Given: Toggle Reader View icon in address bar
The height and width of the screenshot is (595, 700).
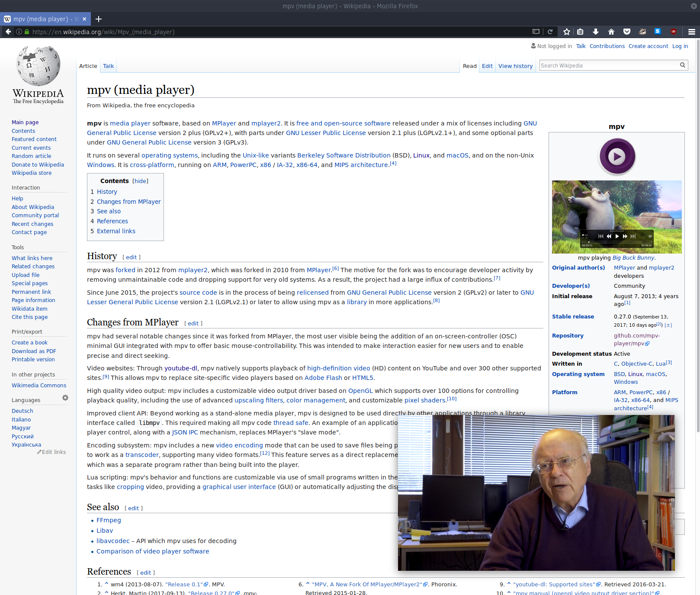Looking at the screenshot, I should click(x=536, y=32).
